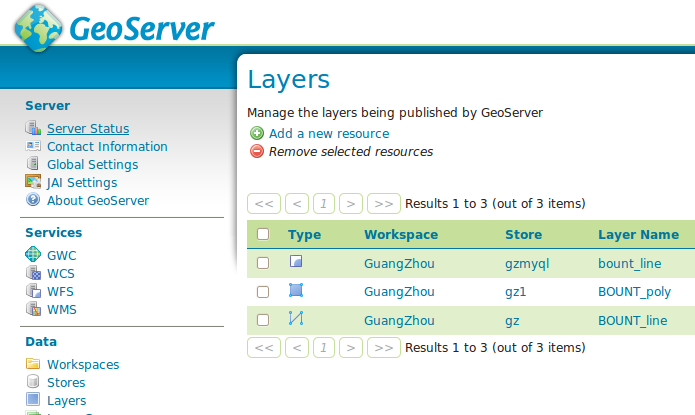Click the WMS service icon
This screenshot has height=415, width=695.
(x=33, y=309)
